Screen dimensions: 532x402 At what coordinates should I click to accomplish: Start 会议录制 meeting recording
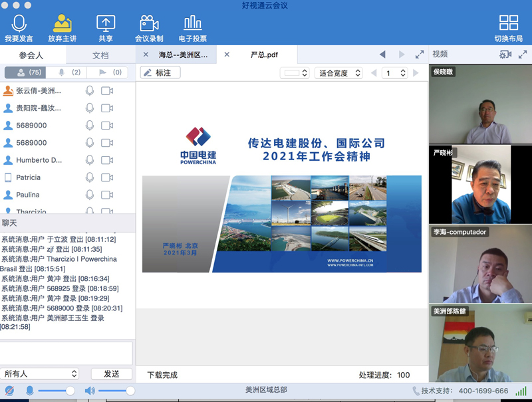(148, 24)
